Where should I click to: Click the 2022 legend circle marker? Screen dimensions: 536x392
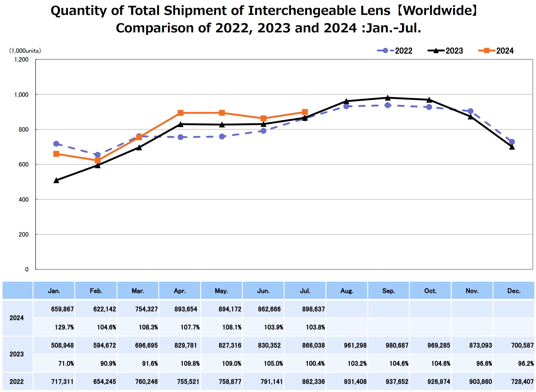click(385, 51)
